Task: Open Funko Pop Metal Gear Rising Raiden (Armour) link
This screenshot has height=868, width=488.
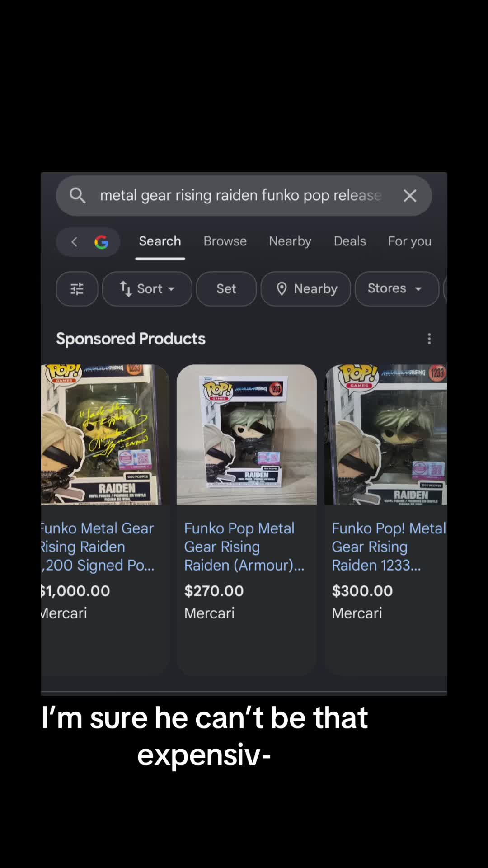Action: [x=244, y=547]
